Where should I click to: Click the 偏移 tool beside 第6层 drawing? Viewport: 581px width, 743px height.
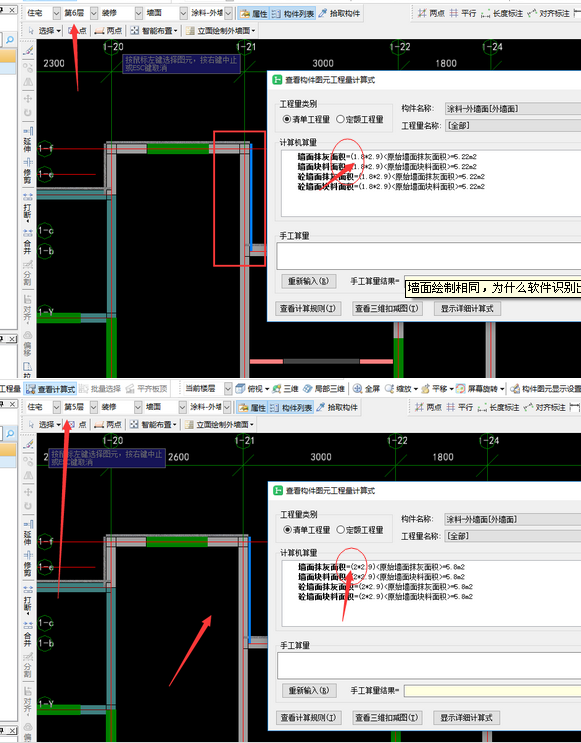[28, 344]
